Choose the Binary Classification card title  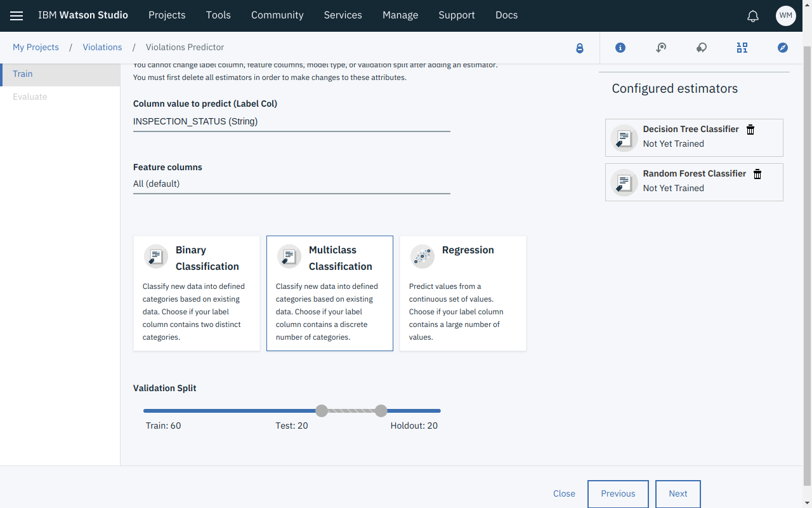click(x=207, y=258)
